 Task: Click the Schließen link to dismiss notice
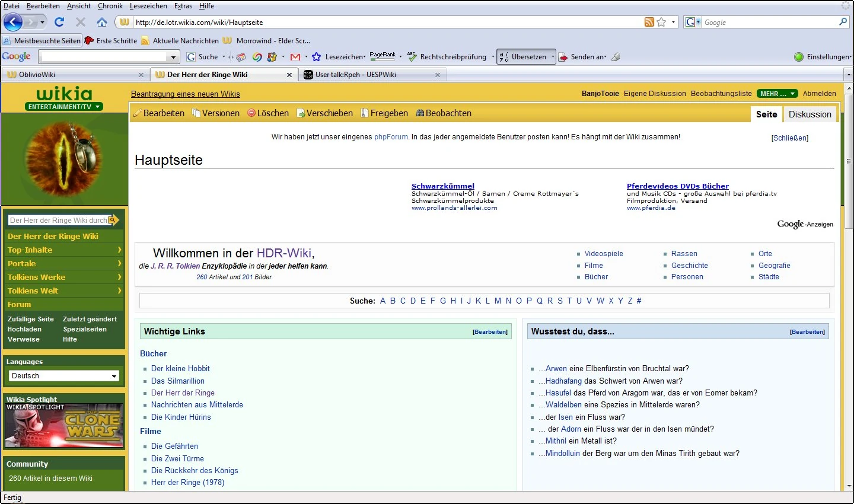pos(790,138)
